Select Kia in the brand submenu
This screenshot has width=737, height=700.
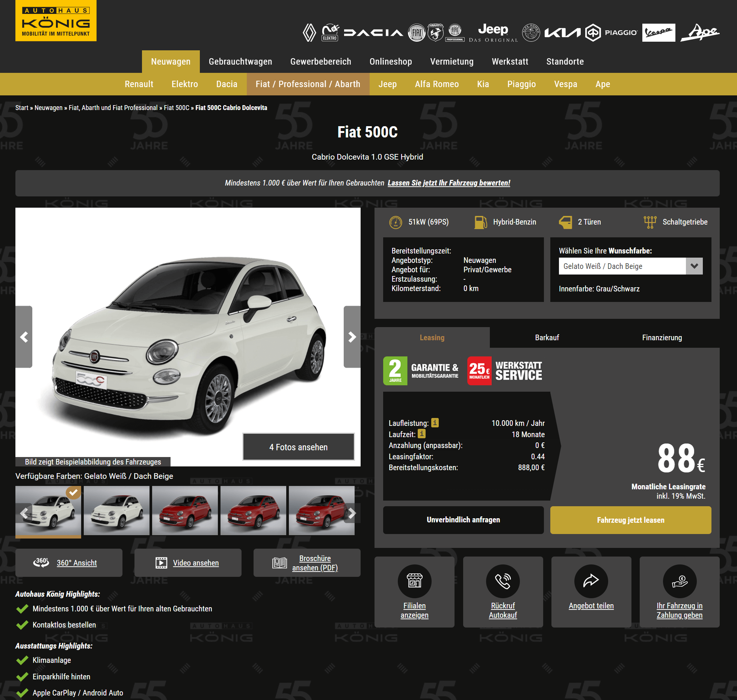click(483, 84)
